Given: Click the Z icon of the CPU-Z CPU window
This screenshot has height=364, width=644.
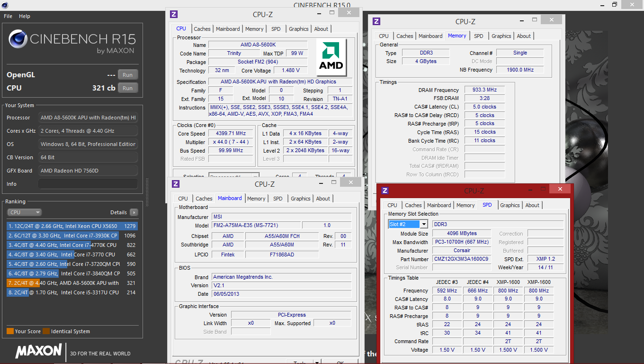Looking at the screenshot, I should coord(174,14).
